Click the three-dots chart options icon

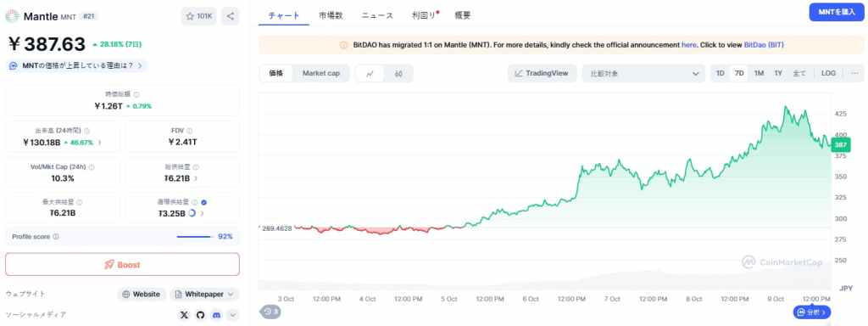click(854, 73)
